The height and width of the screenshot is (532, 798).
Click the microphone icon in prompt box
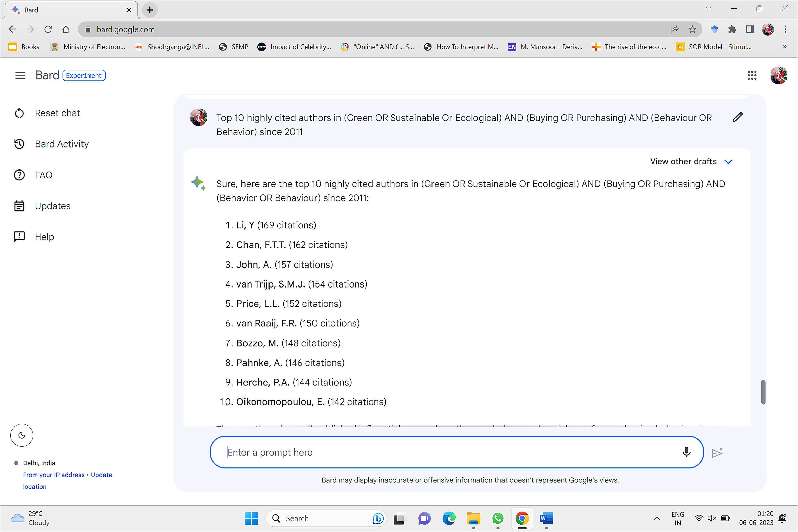686,452
